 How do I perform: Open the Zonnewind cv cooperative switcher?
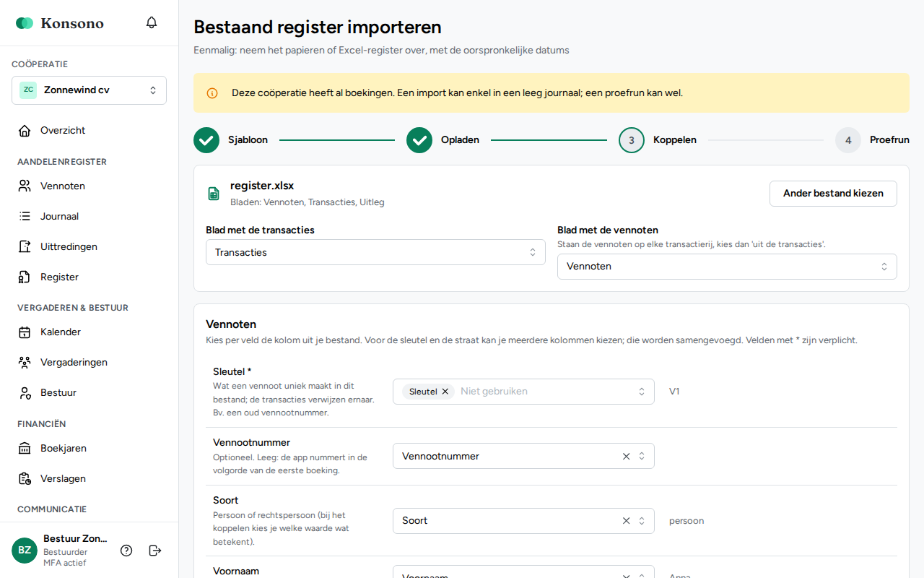[x=89, y=90]
